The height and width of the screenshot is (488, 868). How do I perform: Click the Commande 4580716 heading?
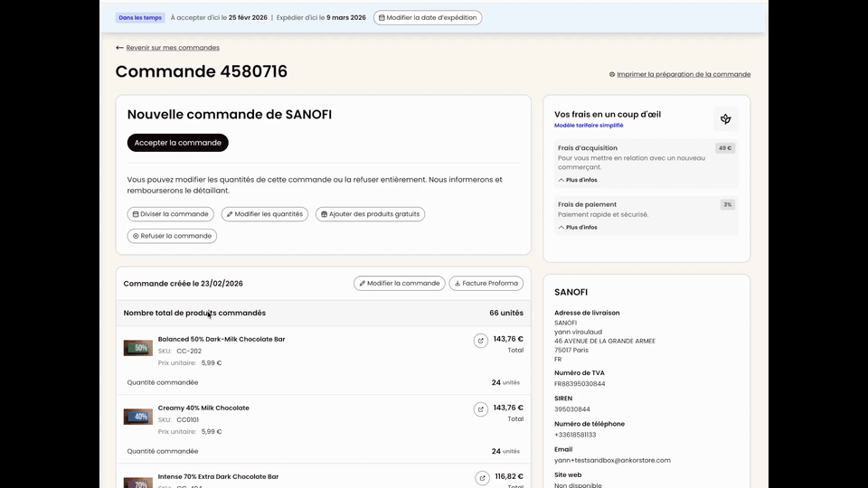[202, 71]
